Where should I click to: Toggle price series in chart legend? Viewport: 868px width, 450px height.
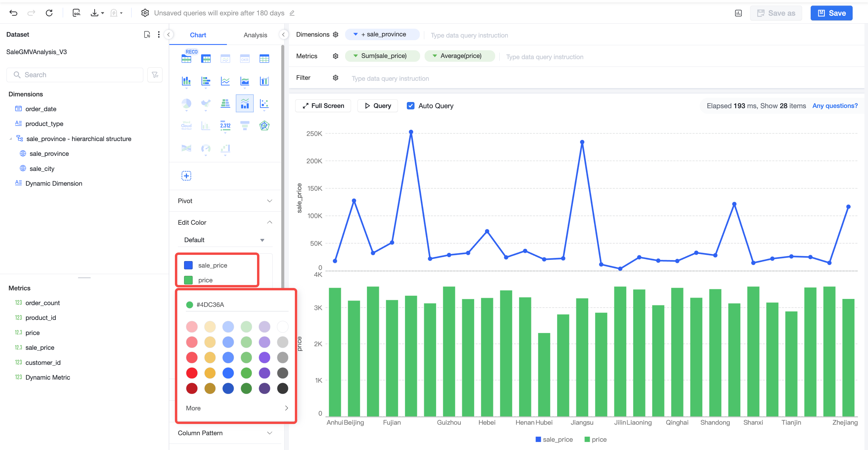pos(595,439)
